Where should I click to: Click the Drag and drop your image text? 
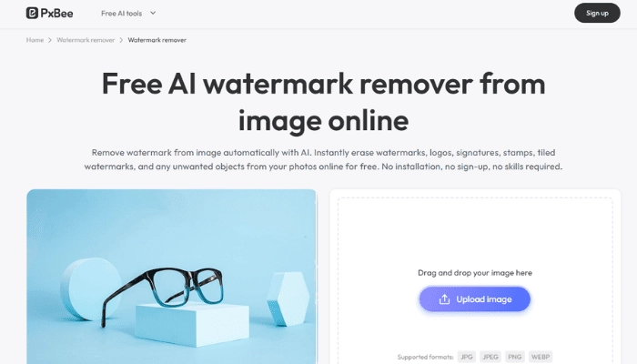point(475,273)
